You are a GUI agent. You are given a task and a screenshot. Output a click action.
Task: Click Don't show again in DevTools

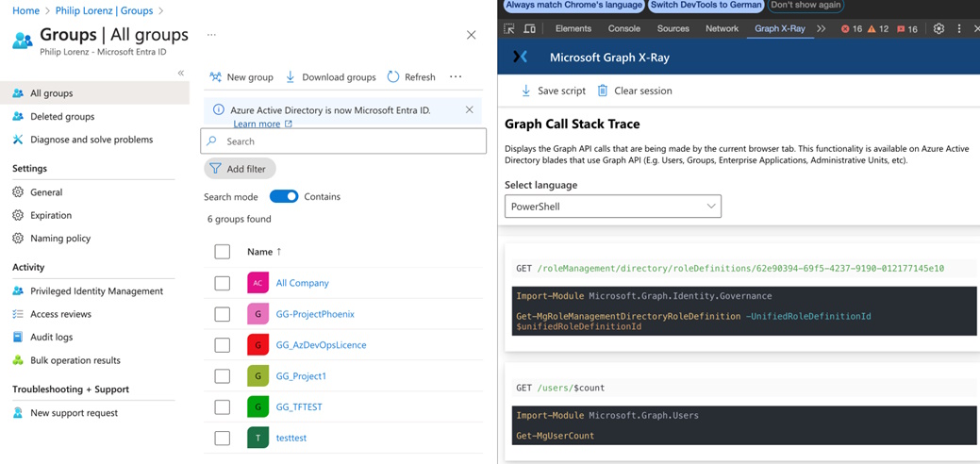[x=805, y=5]
